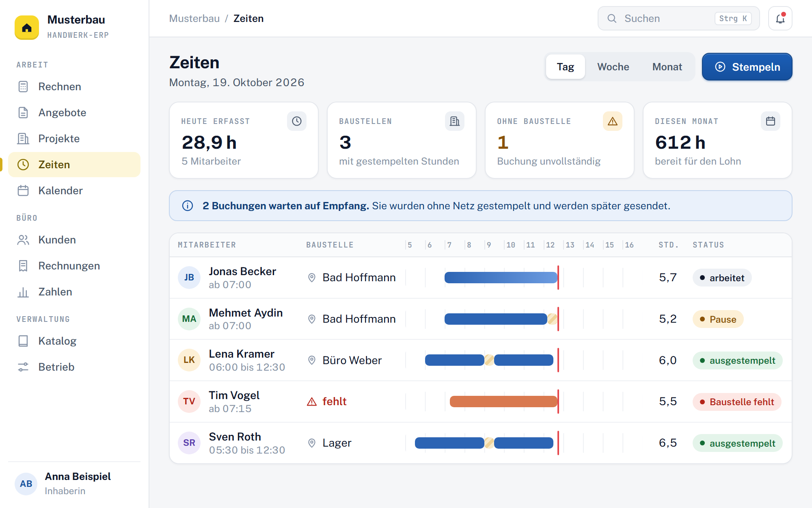Switch to the Woche view
Viewport: 812px width, 508px height.
(x=613, y=67)
